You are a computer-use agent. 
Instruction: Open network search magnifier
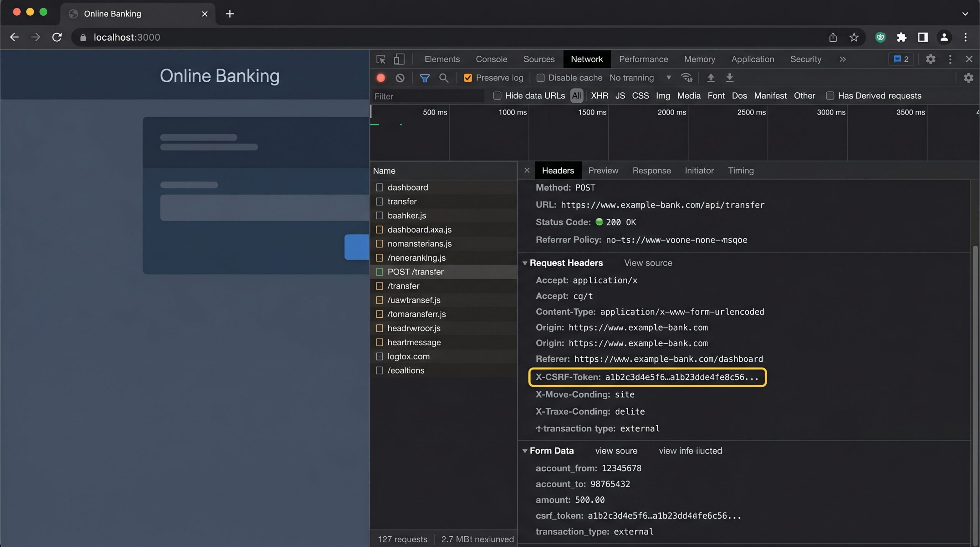(x=444, y=78)
